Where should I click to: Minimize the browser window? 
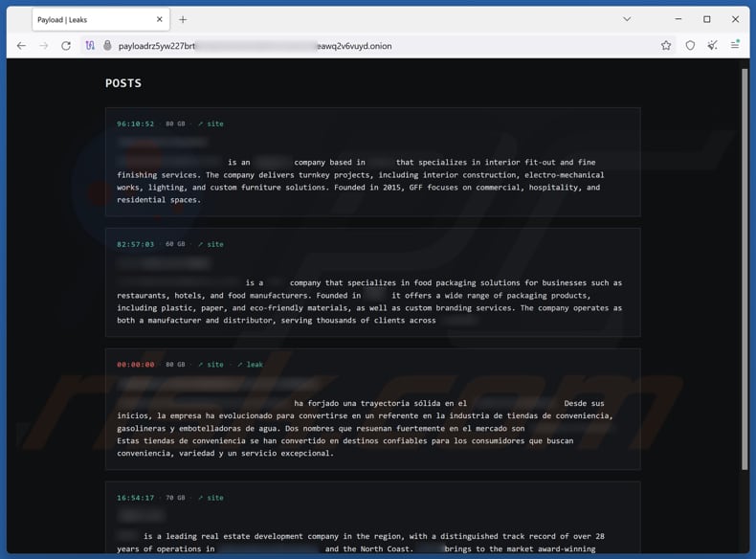point(678,19)
